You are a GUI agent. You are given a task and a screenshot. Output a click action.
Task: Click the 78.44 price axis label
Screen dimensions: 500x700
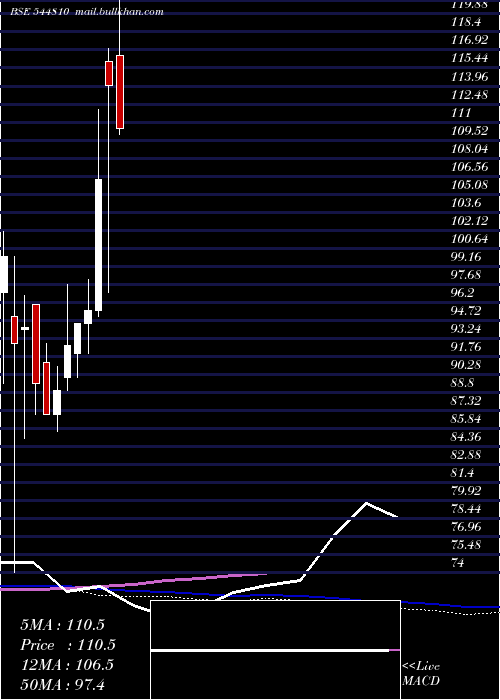point(466,509)
